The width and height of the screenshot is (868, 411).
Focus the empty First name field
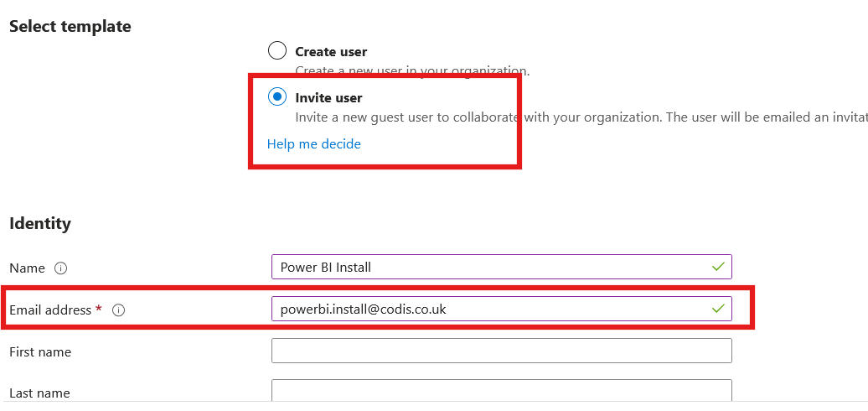pos(501,351)
